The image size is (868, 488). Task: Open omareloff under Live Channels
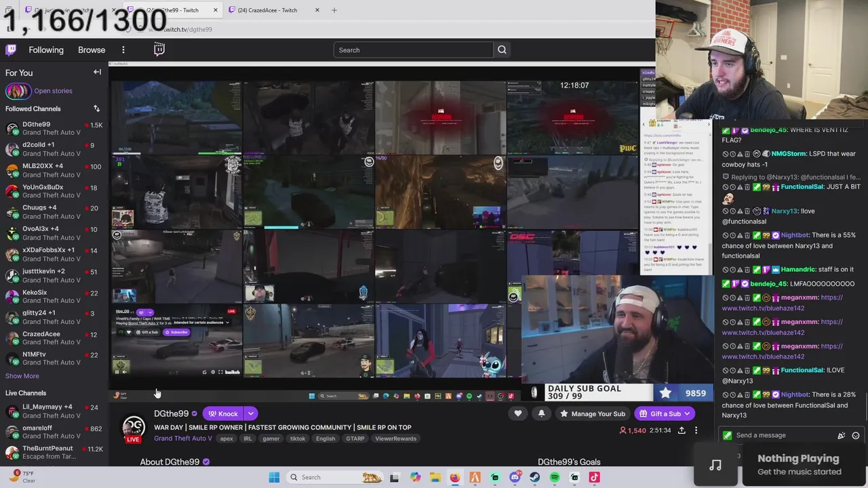[x=54, y=432]
